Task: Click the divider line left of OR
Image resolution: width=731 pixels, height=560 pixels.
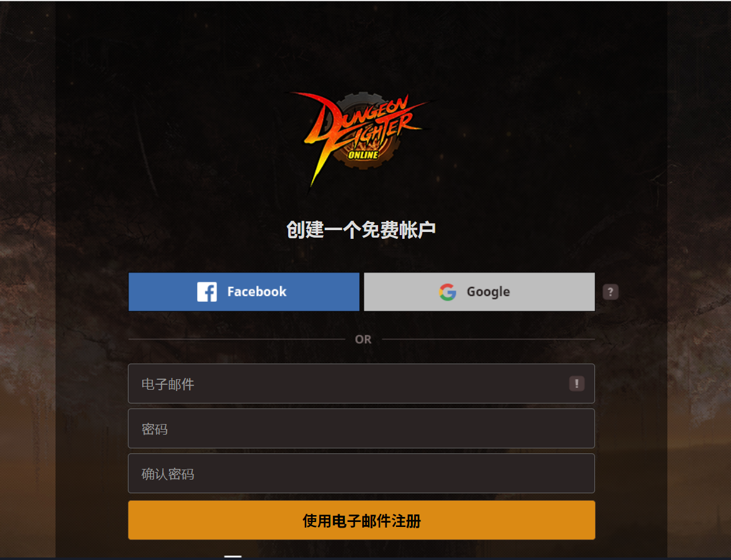Action: (237, 339)
